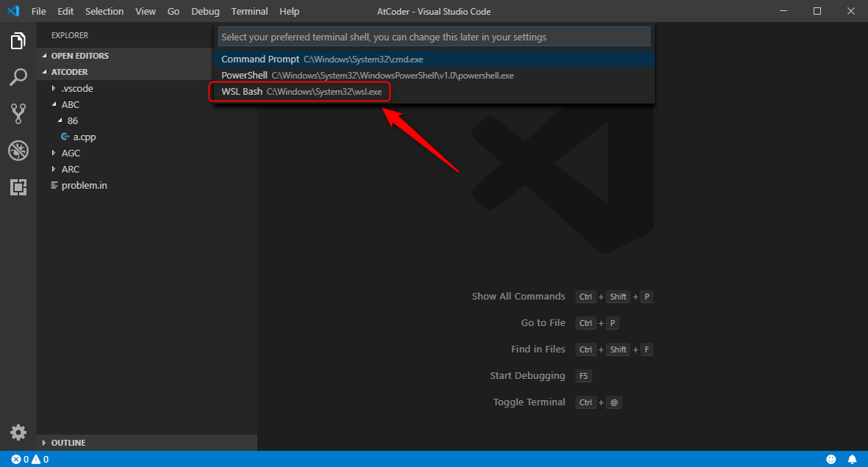This screenshot has height=467, width=868.
Task: Select the ARC folder name
Action: point(71,170)
